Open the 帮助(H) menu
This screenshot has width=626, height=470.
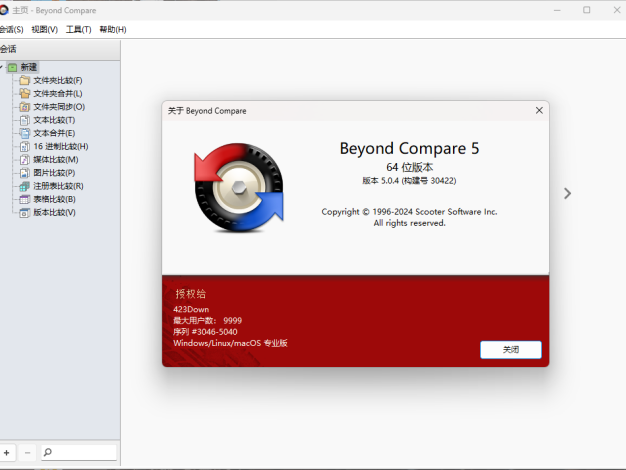point(113,30)
